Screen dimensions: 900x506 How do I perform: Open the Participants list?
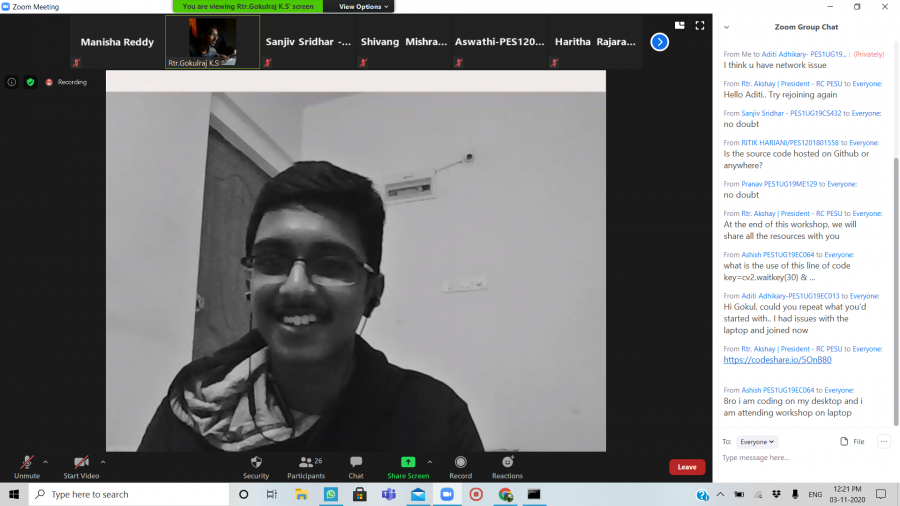[x=305, y=466]
